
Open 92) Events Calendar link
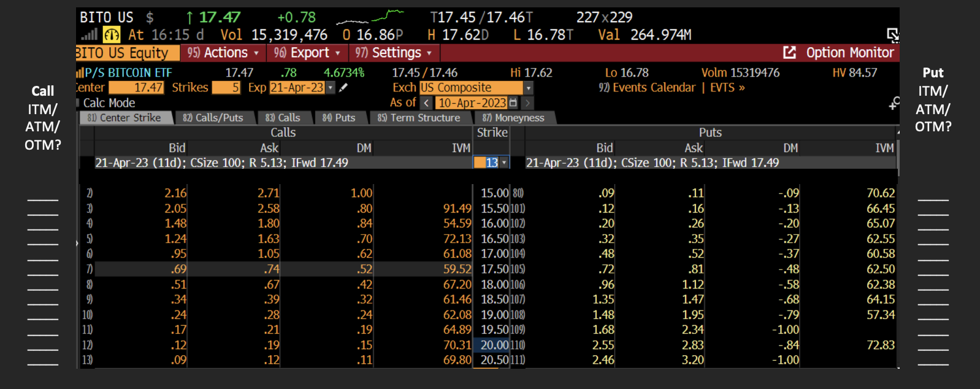point(647,88)
